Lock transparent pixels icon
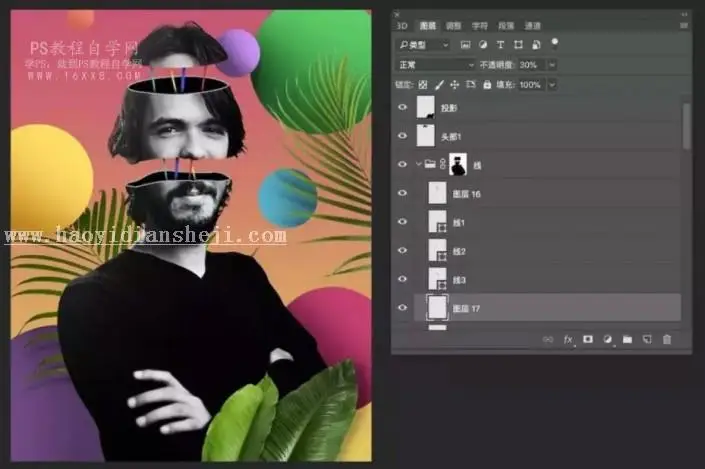The image size is (705, 469). coord(423,85)
